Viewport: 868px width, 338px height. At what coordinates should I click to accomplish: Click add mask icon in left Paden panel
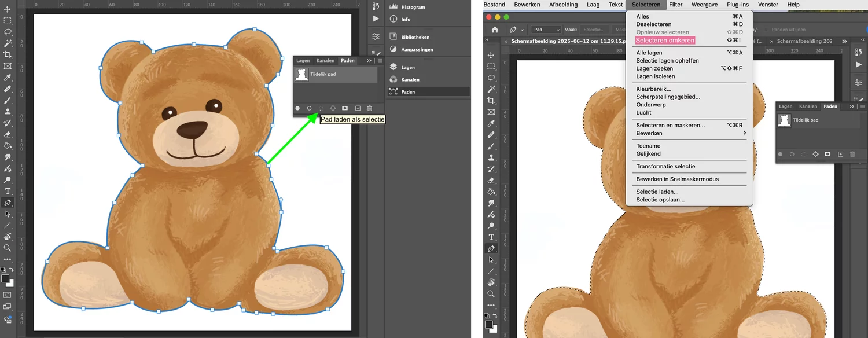(345, 108)
